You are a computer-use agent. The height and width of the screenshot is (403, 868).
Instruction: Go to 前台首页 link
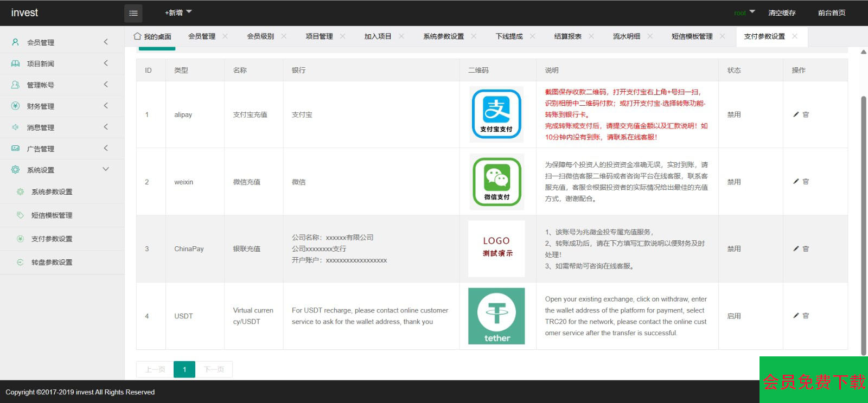pos(832,12)
